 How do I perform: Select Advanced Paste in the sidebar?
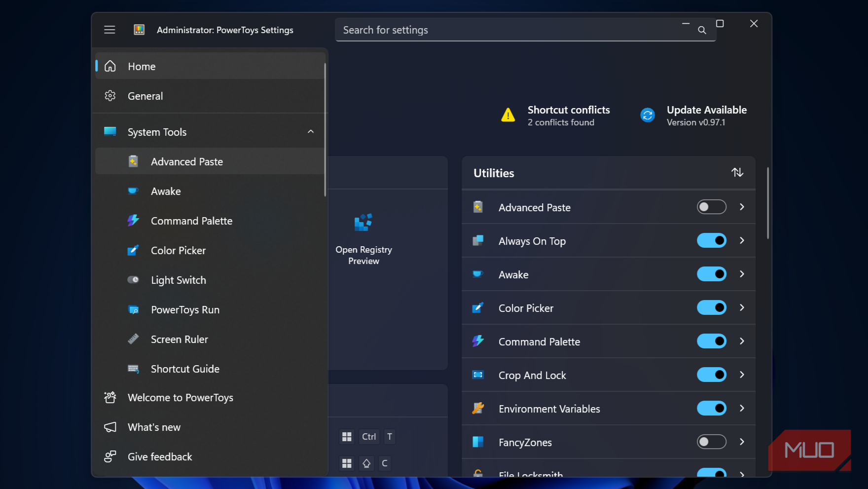tap(210, 161)
